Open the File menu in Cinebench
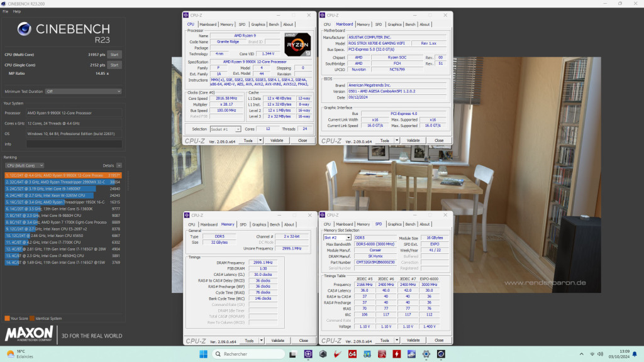Viewport: 644px width, 362px height. pos(5,11)
